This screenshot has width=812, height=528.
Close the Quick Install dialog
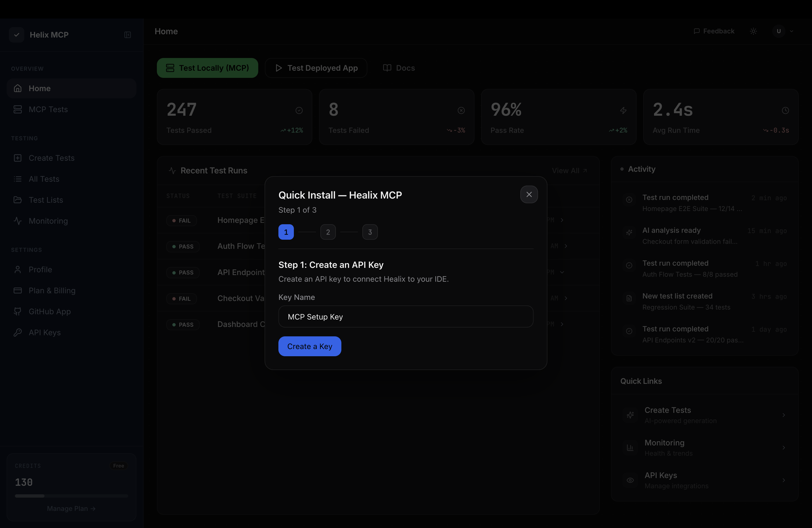529,194
